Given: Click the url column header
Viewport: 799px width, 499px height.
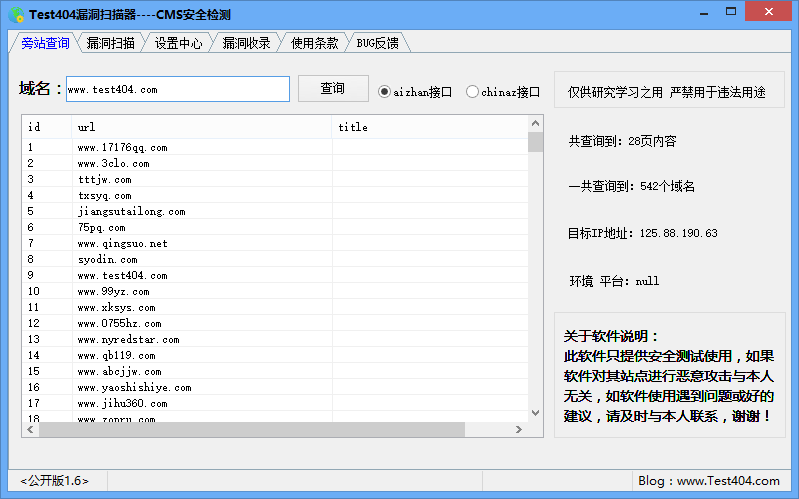Looking at the screenshot, I should pos(200,127).
